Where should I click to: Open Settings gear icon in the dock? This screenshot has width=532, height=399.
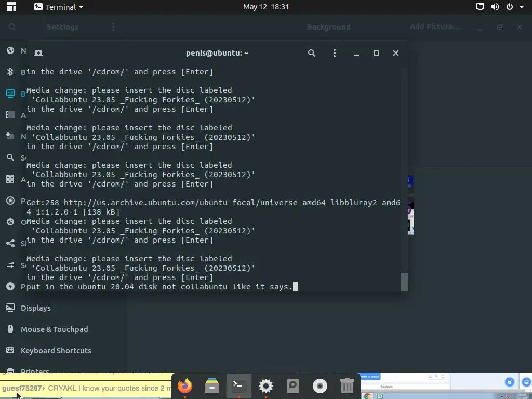[x=265, y=386]
